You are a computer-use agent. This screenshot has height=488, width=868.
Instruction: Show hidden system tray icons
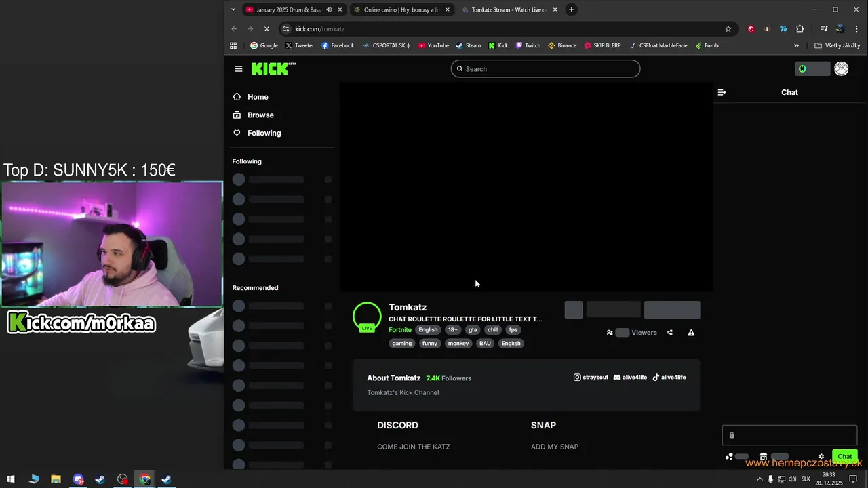pyautogui.click(x=759, y=479)
